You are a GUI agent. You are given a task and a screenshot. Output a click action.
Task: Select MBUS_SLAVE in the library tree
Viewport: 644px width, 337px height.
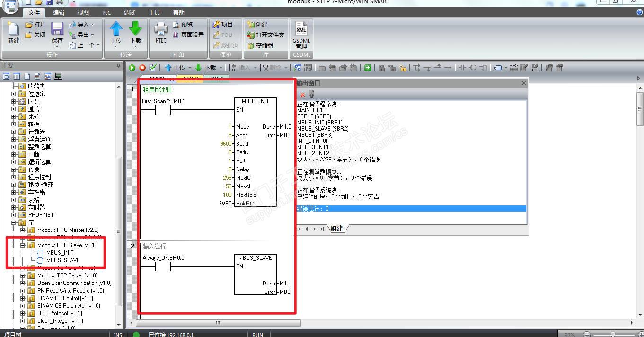pyautogui.click(x=63, y=260)
